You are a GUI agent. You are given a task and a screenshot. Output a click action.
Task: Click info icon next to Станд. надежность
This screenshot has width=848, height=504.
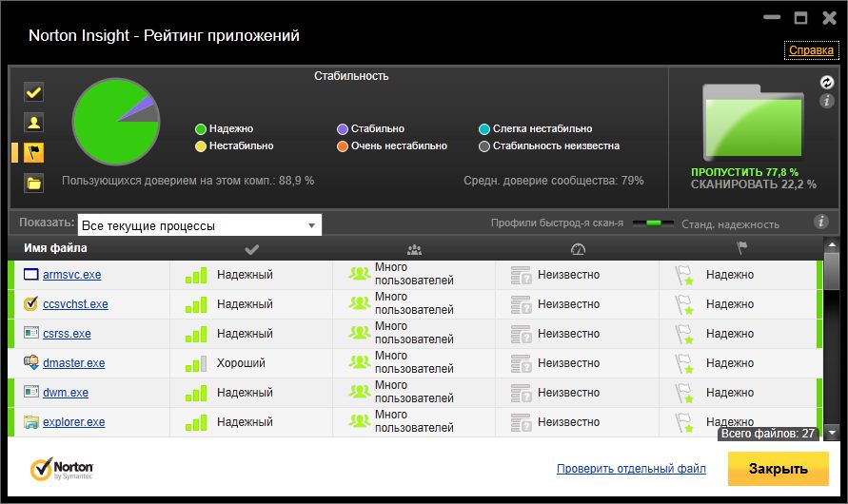(820, 222)
